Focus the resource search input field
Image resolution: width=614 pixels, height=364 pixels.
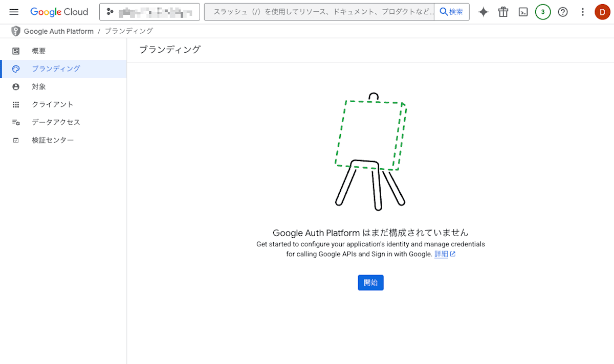(319, 12)
